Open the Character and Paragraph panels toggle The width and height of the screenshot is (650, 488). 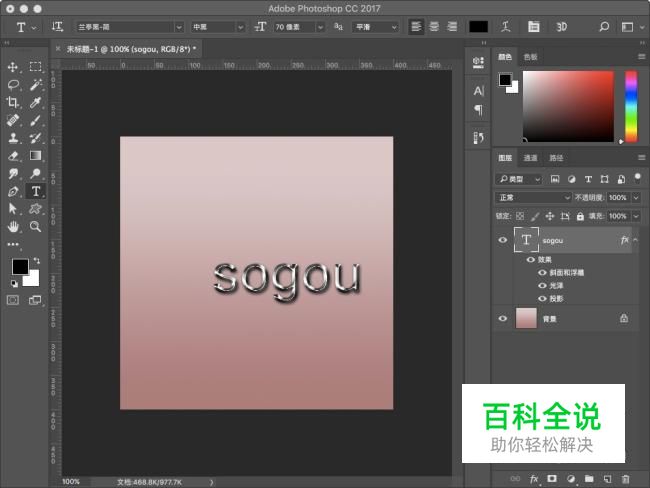[534, 27]
